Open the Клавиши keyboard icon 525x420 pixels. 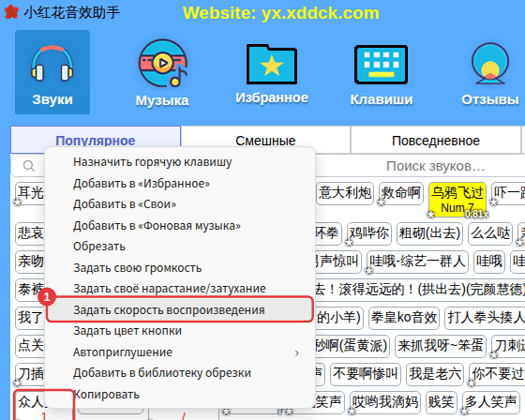point(381,65)
